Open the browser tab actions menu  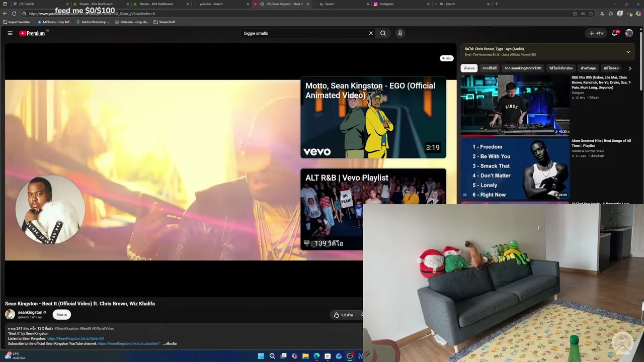point(5,4)
